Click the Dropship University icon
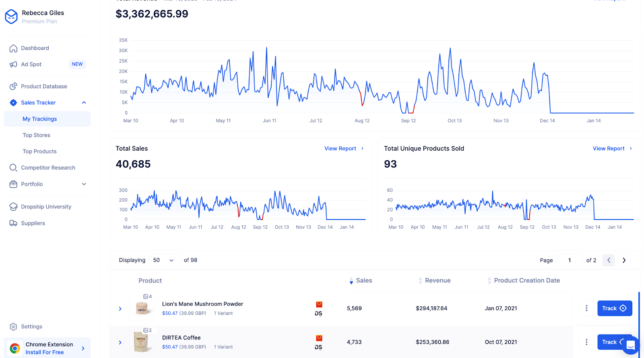Viewport: 644px width, 358px height. click(x=13, y=207)
